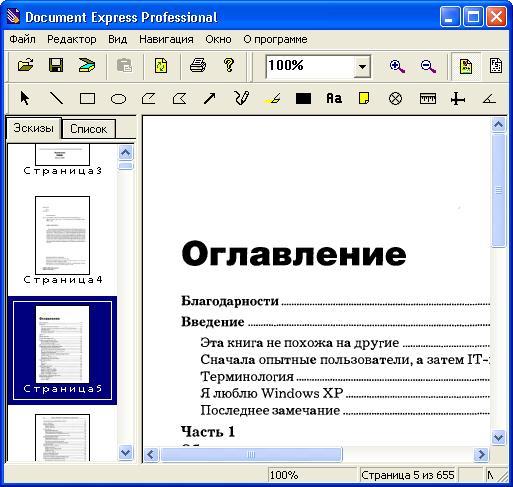Select the closed polygon tool
Viewport: 513px width, 487px height.
click(x=179, y=99)
